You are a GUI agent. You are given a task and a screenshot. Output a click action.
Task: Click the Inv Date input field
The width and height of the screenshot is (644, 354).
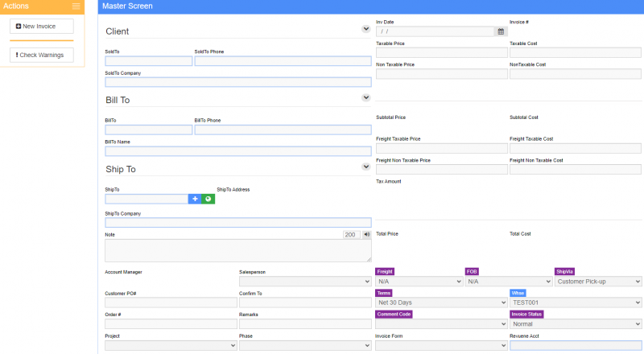[435, 31]
